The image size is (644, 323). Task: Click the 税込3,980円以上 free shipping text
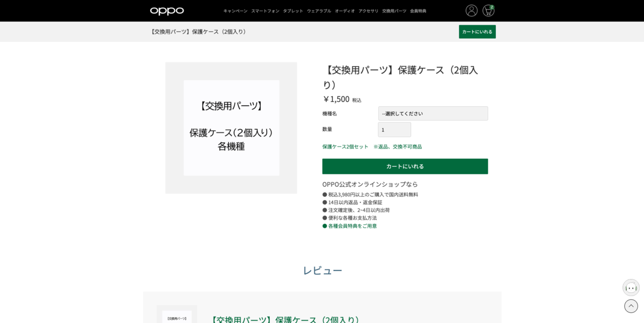(x=373, y=194)
